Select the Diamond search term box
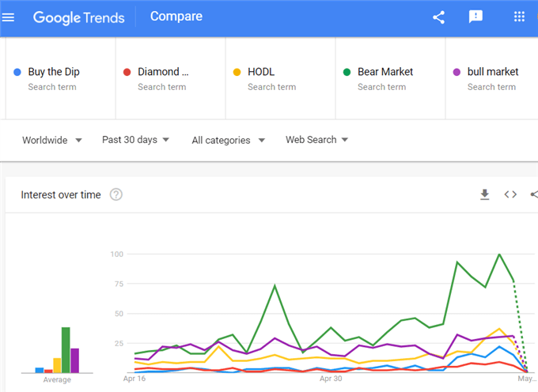This screenshot has height=392, width=538. click(x=171, y=78)
